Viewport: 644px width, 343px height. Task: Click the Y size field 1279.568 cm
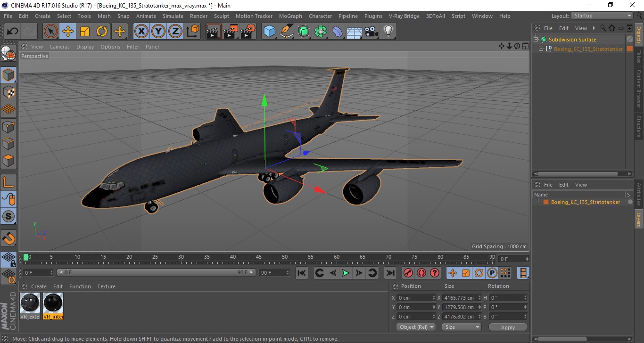pyautogui.click(x=462, y=307)
